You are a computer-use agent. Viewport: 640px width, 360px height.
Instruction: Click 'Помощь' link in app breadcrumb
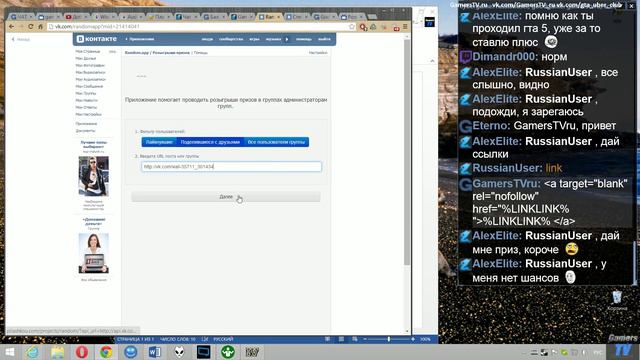201,53
